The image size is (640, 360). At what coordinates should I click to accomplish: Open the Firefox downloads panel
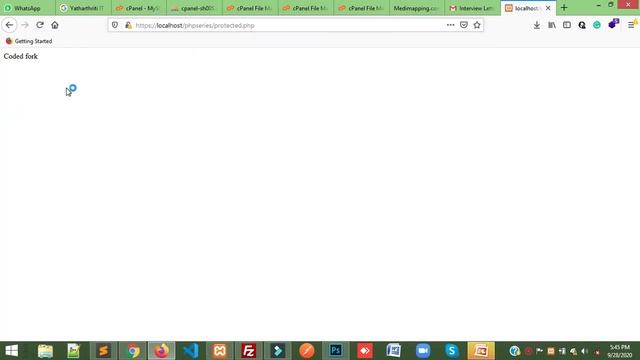coord(537,25)
